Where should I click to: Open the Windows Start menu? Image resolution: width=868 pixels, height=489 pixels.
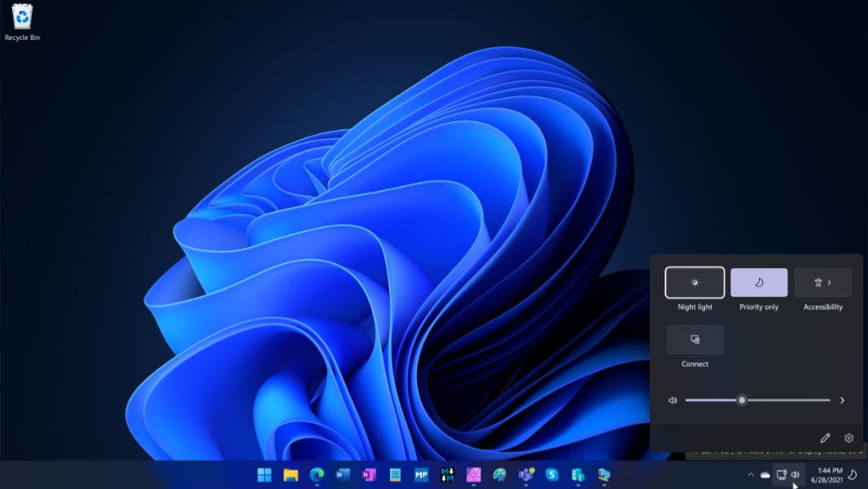[265, 474]
